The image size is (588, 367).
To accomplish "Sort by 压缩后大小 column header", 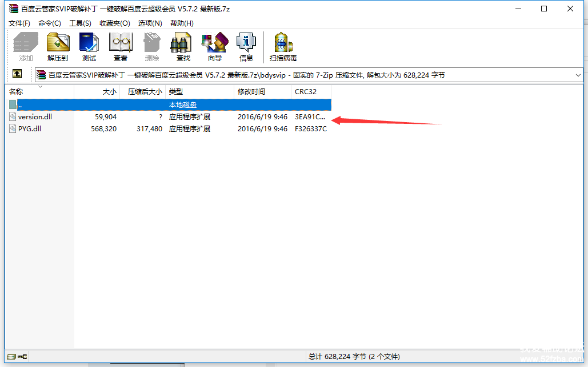I will (x=142, y=91).
